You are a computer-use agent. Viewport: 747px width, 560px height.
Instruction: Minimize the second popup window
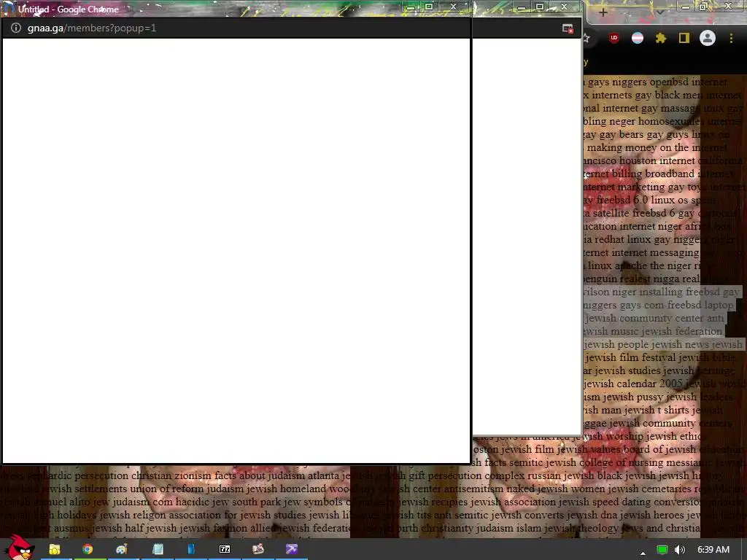[x=521, y=7]
